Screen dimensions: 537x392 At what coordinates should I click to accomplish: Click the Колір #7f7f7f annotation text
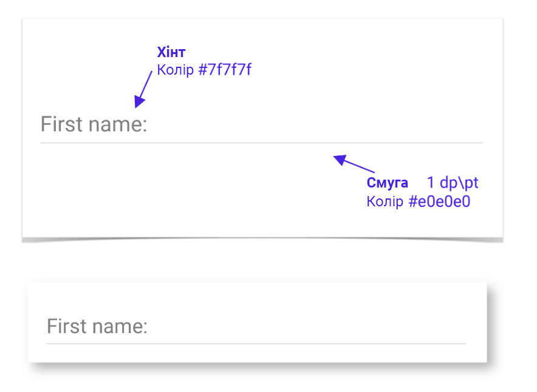tap(204, 70)
